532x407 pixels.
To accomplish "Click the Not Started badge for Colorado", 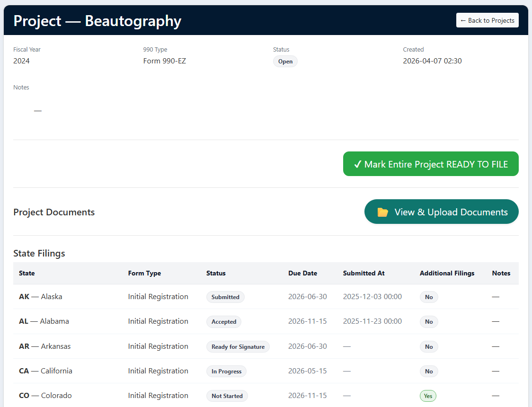I will point(227,396).
